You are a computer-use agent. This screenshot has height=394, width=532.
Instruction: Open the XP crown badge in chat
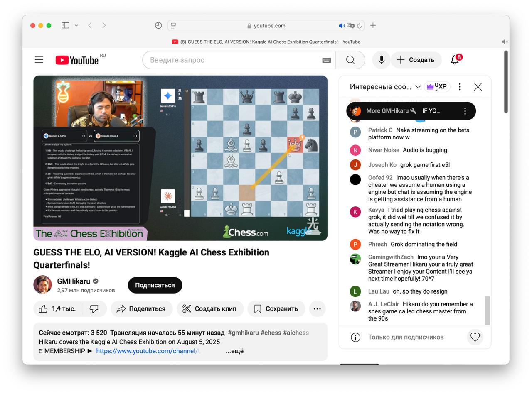pos(437,87)
